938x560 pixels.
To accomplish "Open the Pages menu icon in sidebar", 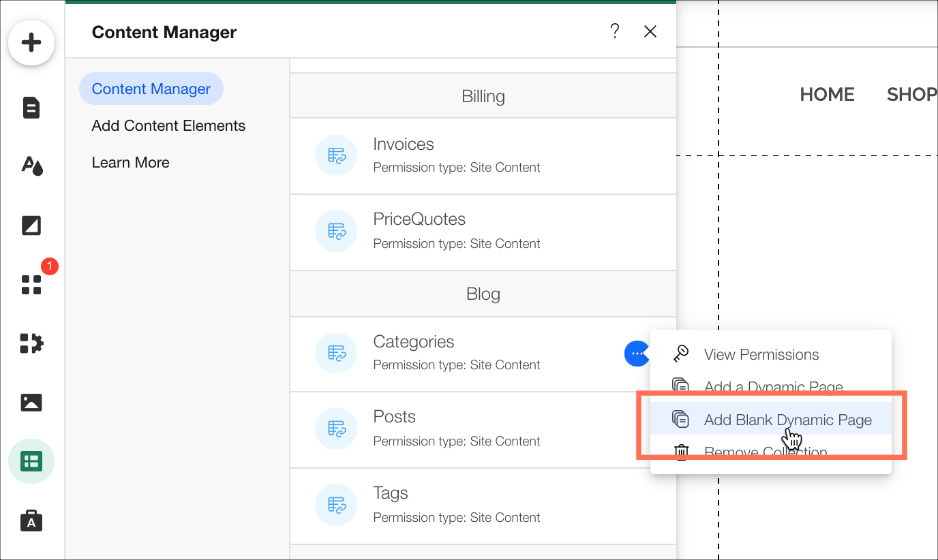I will point(31,108).
